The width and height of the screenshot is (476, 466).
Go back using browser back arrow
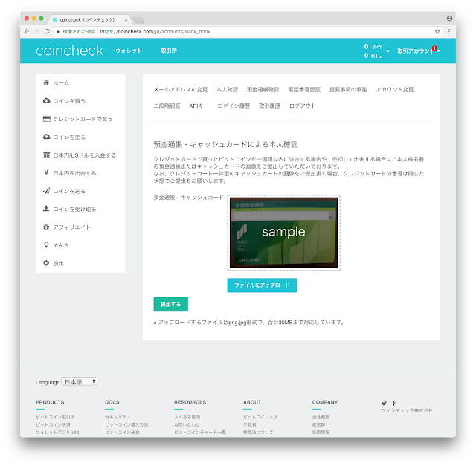tap(27, 31)
